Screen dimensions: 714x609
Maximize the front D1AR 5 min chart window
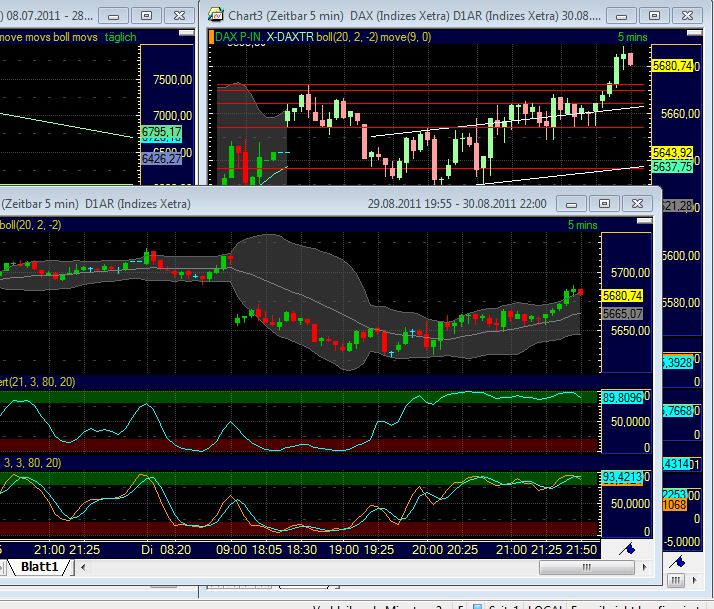[604, 204]
